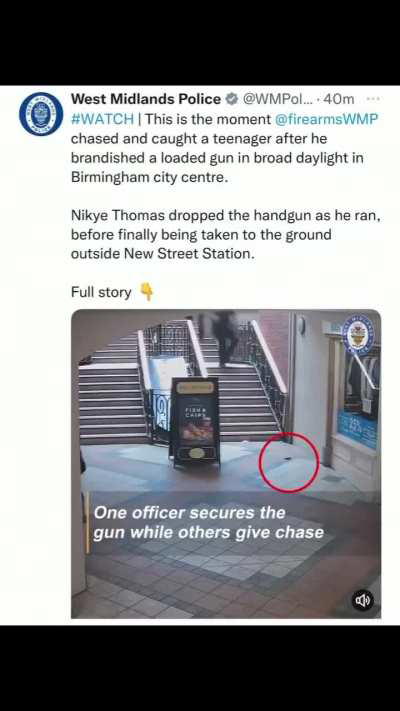The image size is (400, 711).
Task: Open the tweet's three-dot more options menu
Action: pos(372,99)
